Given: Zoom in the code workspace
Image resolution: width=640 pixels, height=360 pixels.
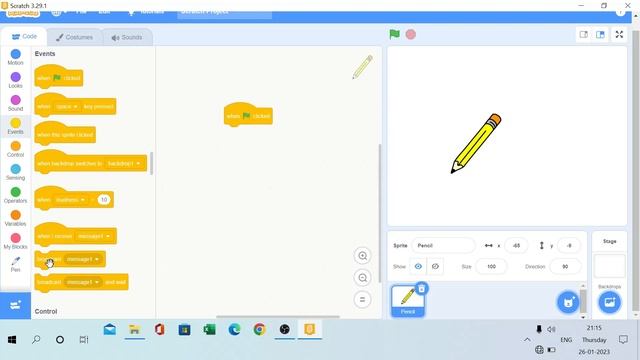Looking at the screenshot, I should tap(362, 256).
